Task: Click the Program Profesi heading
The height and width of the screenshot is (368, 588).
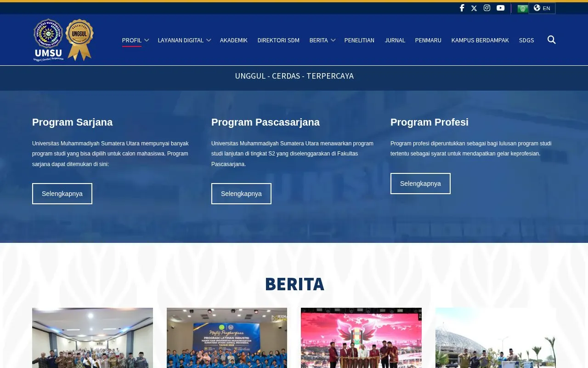Action: pos(430,122)
